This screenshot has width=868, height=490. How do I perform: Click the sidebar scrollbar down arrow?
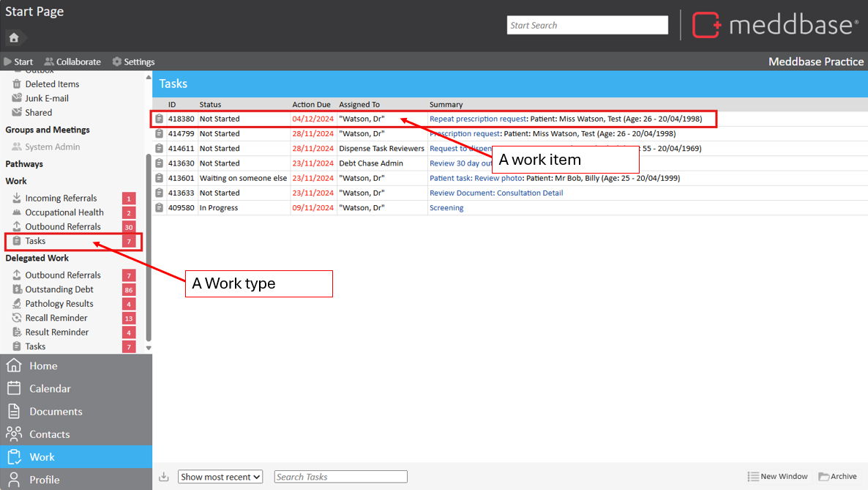click(149, 349)
